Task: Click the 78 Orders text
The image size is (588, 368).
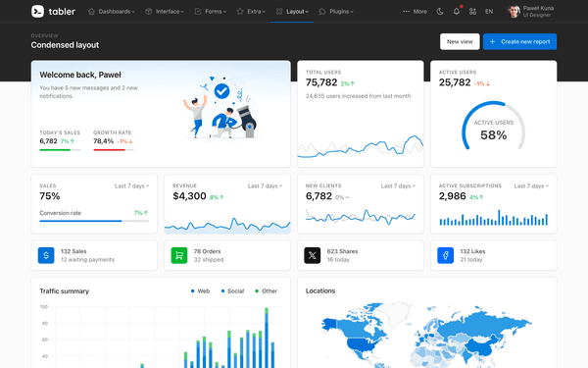Action: pyautogui.click(x=207, y=251)
